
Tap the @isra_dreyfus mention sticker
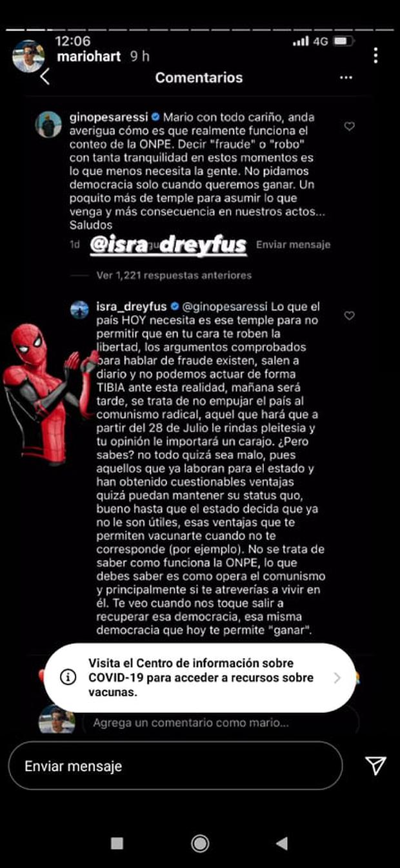coord(168,244)
